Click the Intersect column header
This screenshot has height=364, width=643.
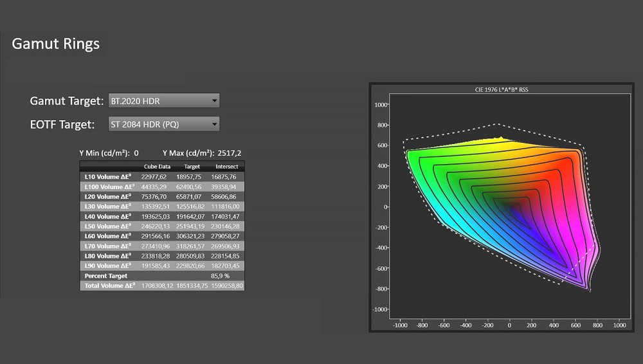227,167
